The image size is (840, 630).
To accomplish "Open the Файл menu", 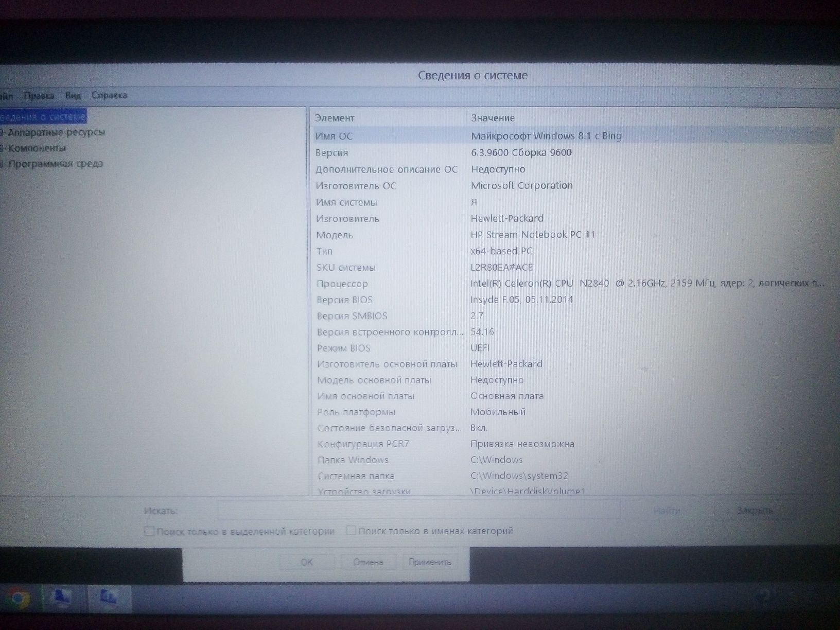I will pos(6,96).
